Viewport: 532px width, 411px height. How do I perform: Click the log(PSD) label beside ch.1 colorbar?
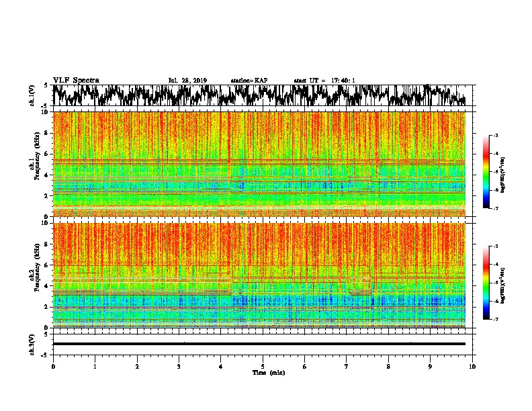point(502,175)
